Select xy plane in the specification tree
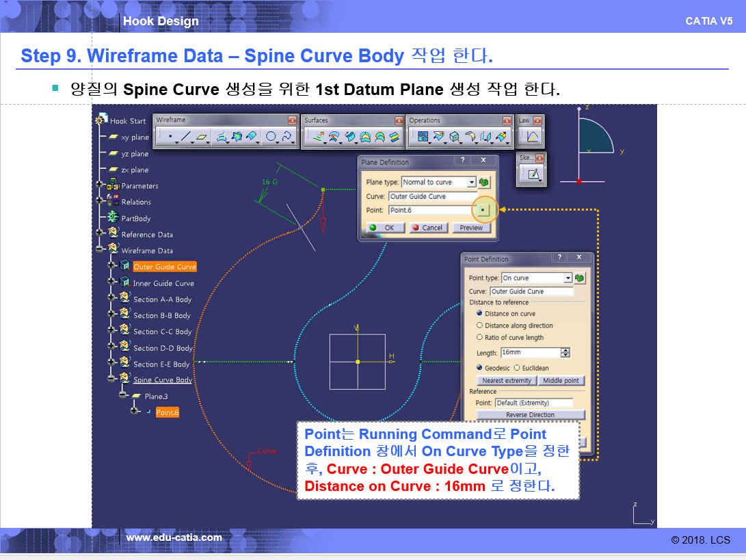The image size is (746, 560). pos(135,137)
